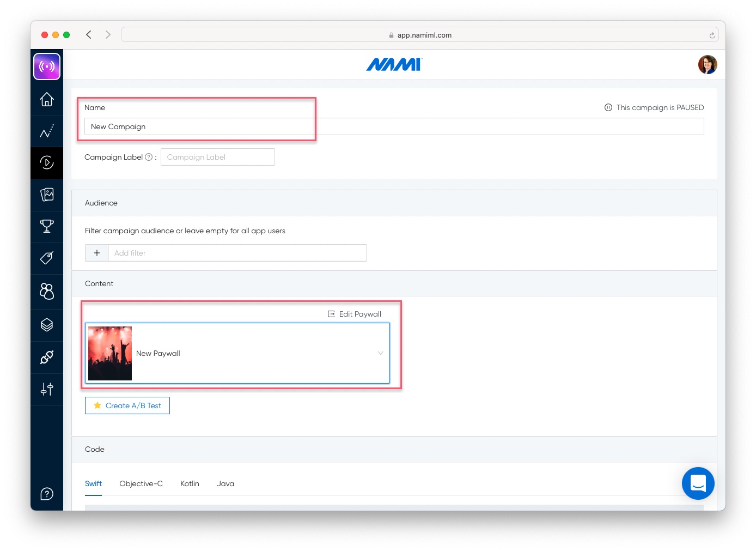This screenshot has width=756, height=551.
Task: Click the Audience section header
Action: (x=394, y=203)
